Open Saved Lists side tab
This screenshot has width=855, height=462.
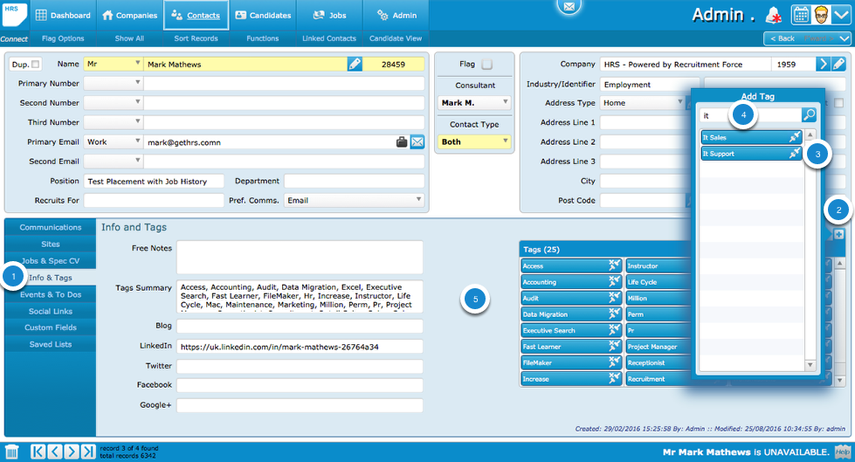pyautogui.click(x=50, y=345)
